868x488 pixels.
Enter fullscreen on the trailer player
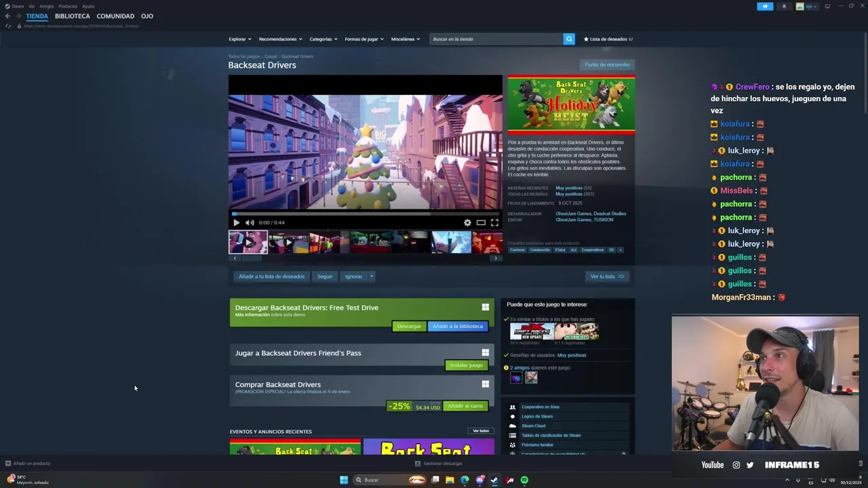[x=494, y=222]
